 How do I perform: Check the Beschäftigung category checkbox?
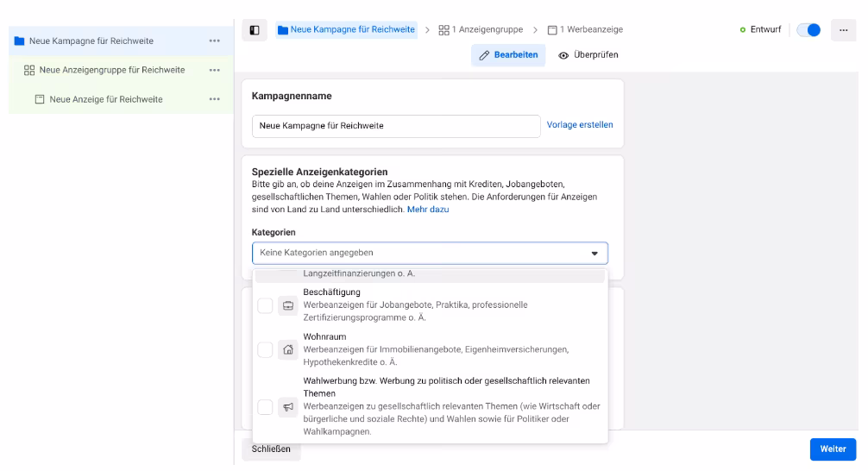tap(265, 305)
